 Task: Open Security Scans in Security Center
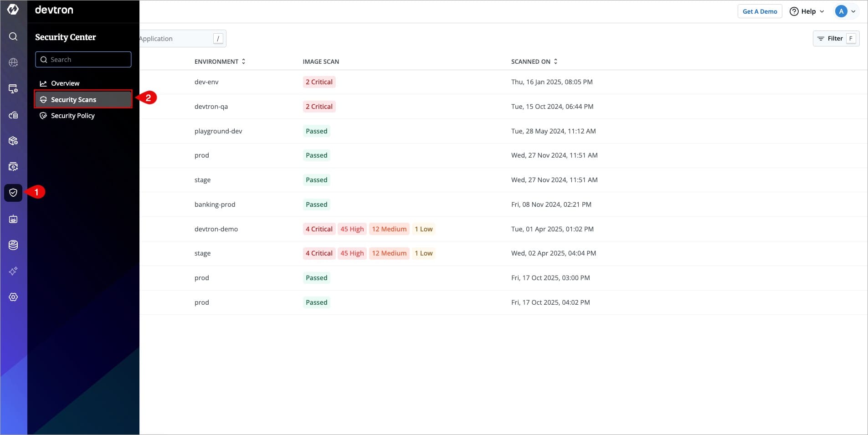[73, 100]
